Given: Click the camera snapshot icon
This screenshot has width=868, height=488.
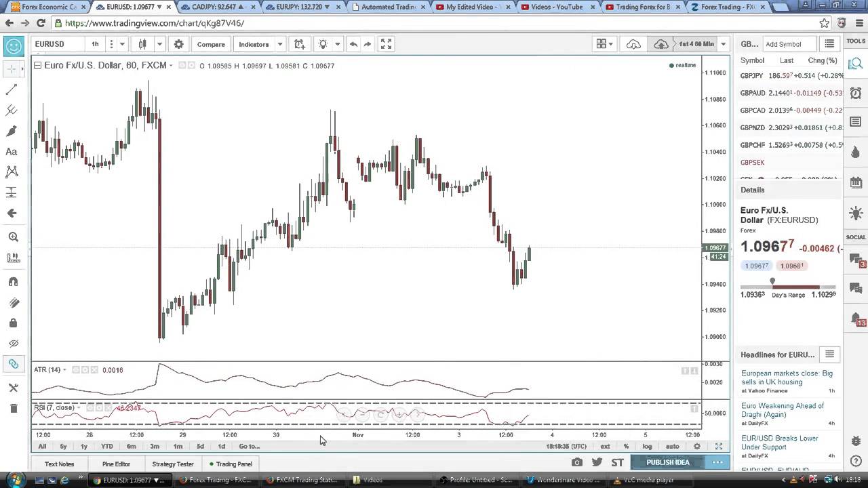Looking at the screenshot, I should 577,462.
